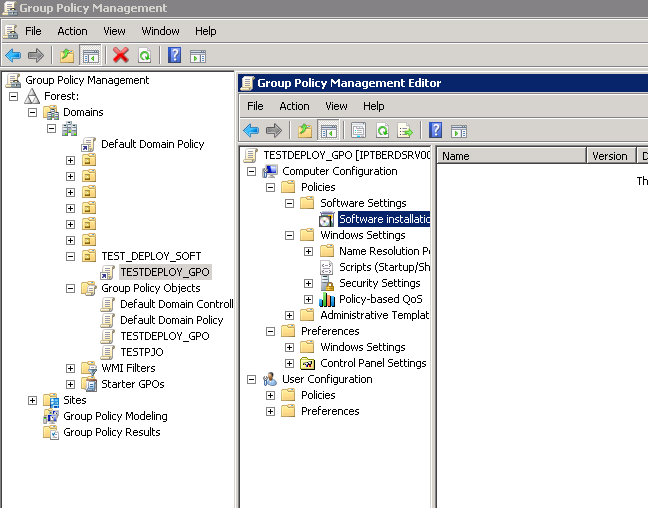Expand Sites node
This screenshot has height=508, width=648.
pyautogui.click(x=33, y=401)
